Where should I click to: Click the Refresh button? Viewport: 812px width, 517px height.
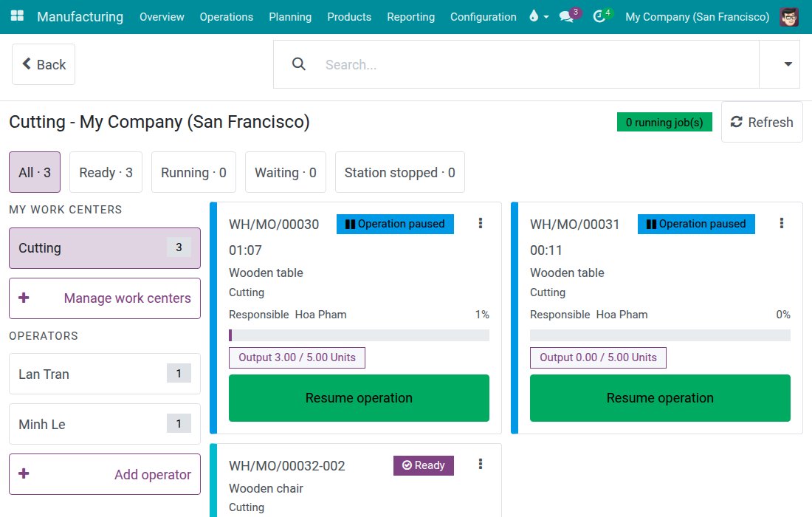(x=762, y=123)
